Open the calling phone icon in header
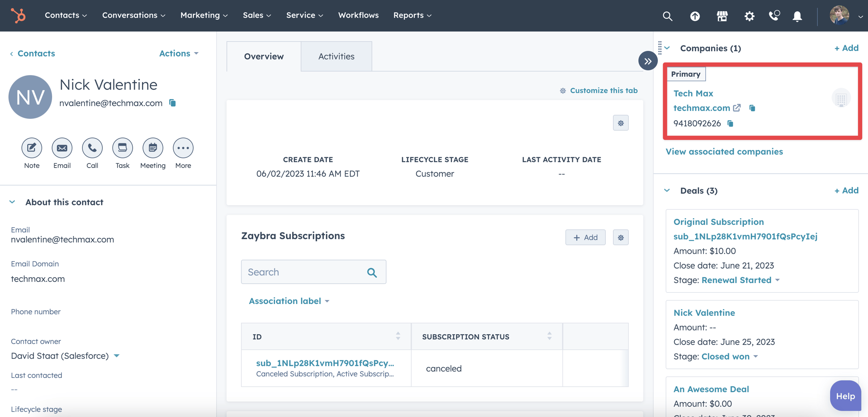This screenshot has width=868, height=417. point(774,16)
